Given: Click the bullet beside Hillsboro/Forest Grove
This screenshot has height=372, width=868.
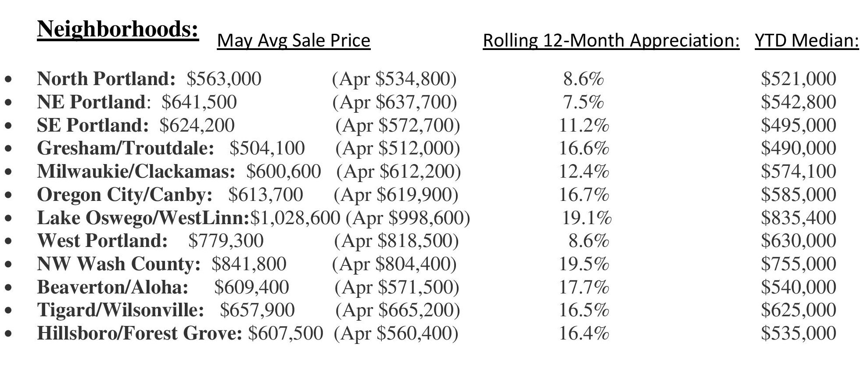Looking at the screenshot, I should pyautogui.click(x=8, y=334).
